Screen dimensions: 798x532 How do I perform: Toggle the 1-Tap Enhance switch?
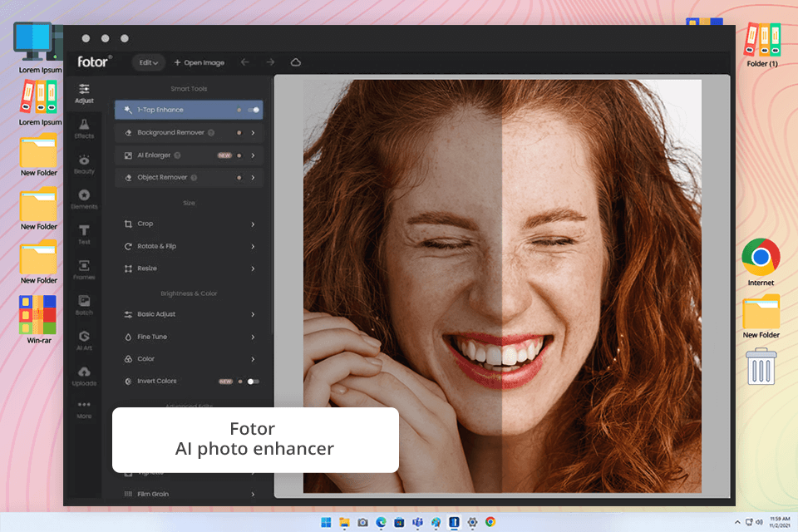254,110
